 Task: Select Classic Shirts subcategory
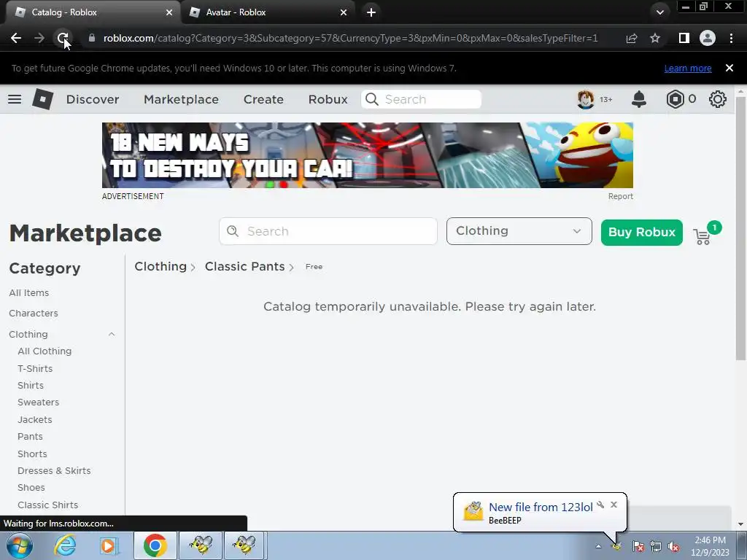(48, 505)
